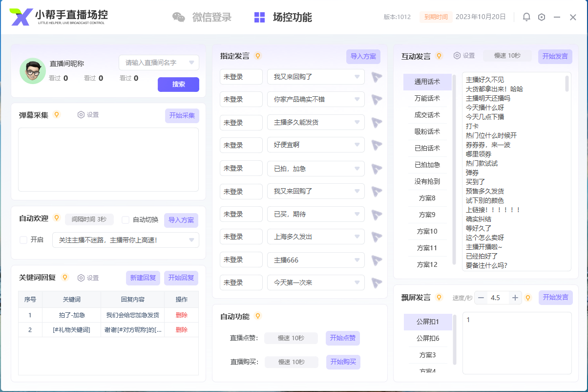The height and width of the screenshot is (392, 588).
Task: Click the notification bell icon
Action: click(x=526, y=17)
